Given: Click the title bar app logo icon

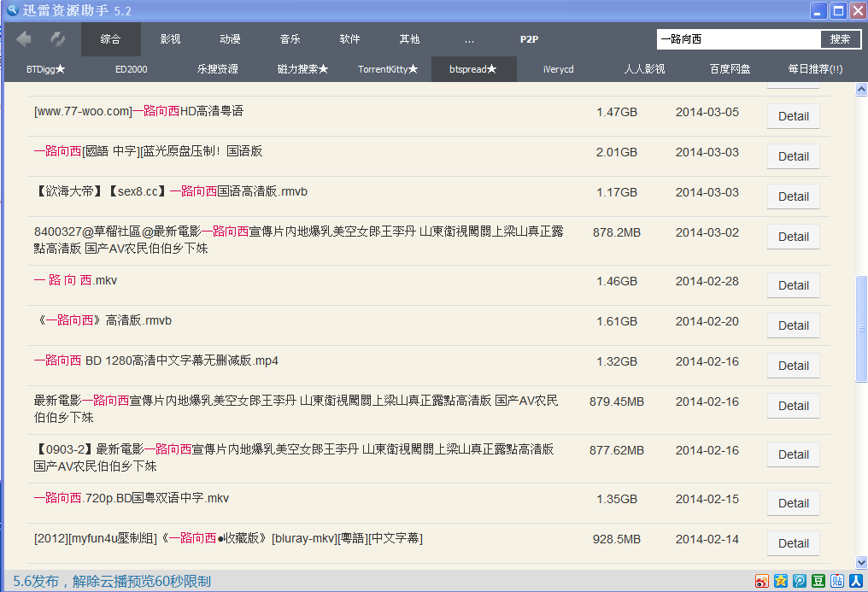Looking at the screenshot, I should click(x=12, y=10).
